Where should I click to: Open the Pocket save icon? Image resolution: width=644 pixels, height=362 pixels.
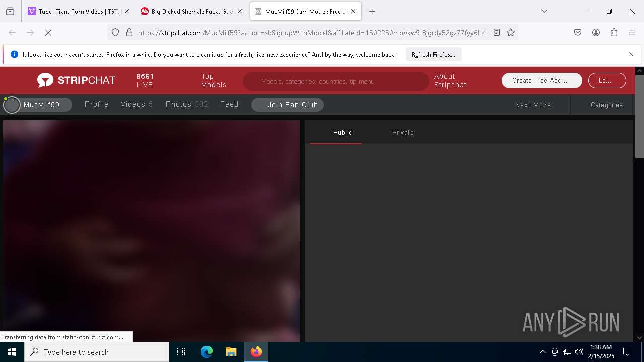578,33
